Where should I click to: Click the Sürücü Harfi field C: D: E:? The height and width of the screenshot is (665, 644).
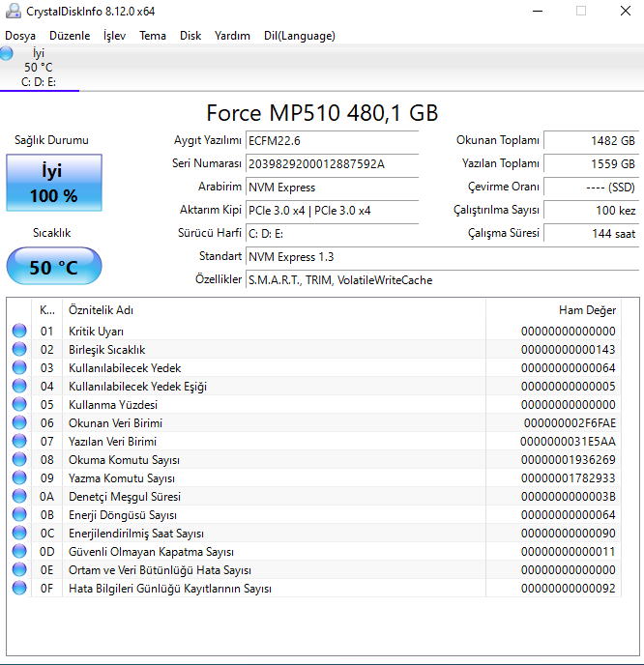[x=332, y=234]
